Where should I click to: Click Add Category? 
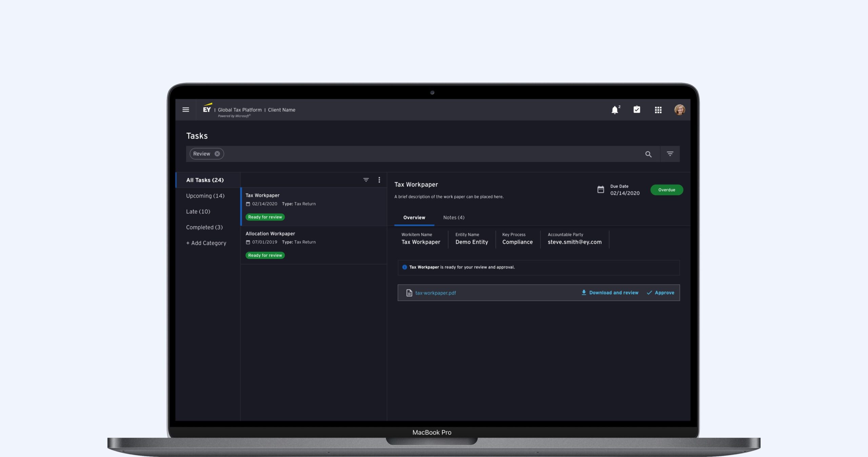pos(206,243)
